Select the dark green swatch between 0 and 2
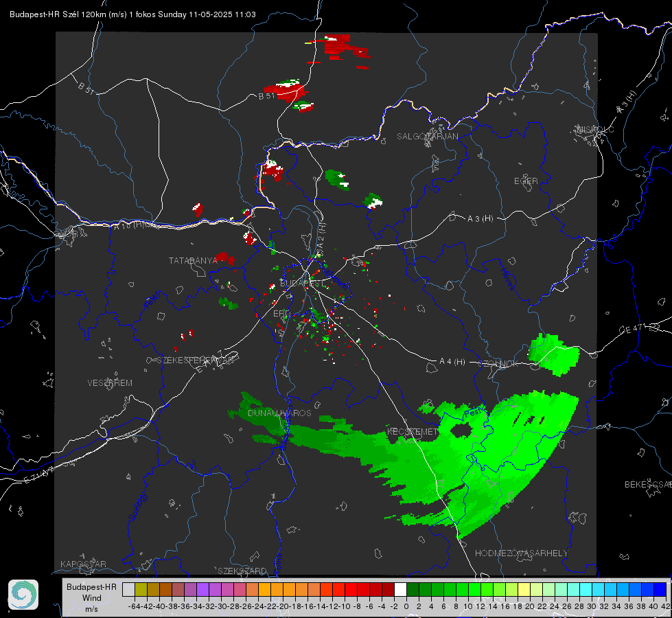 pos(413,590)
